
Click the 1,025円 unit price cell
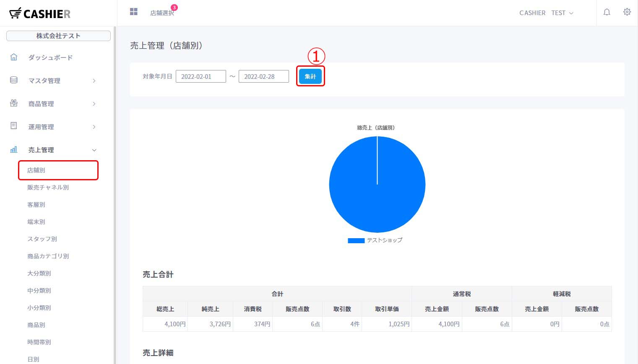point(387,324)
